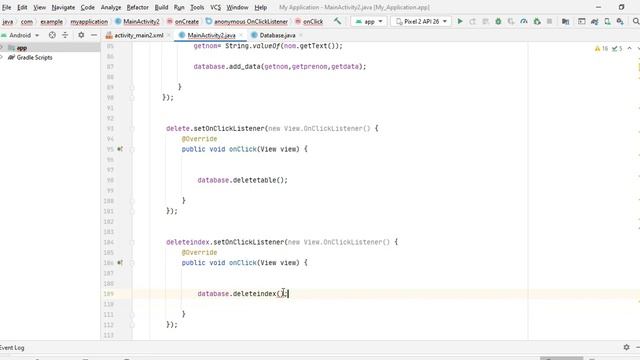Open Project Structure folder icon
The image size is (640, 360).
(x=565, y=21)
